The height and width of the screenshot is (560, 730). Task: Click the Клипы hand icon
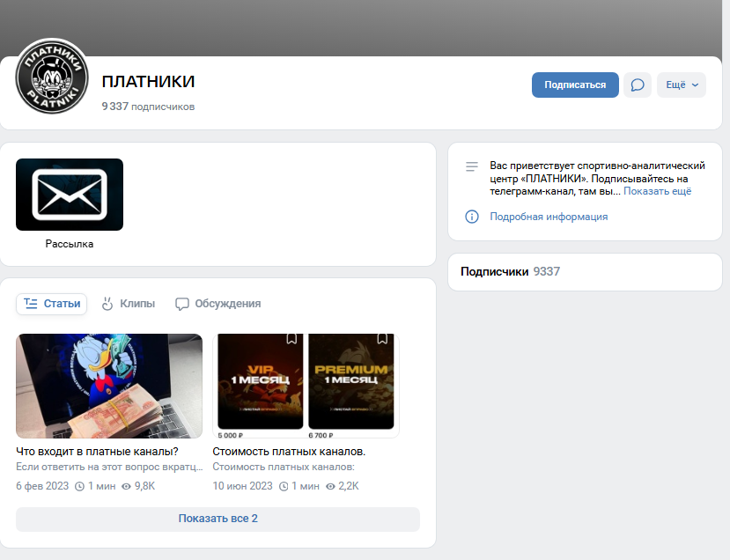107,304
